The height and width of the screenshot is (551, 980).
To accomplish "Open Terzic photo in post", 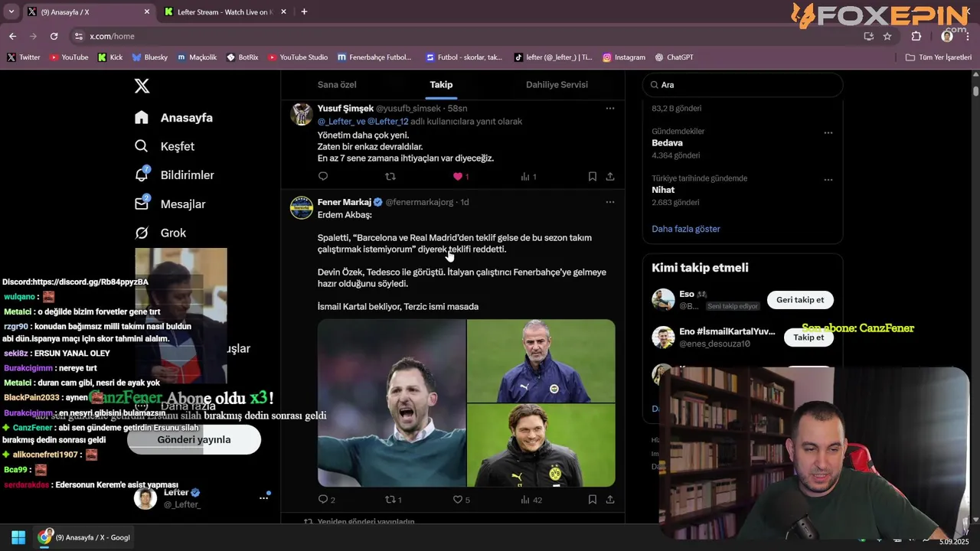I will [x=541, y=445].
